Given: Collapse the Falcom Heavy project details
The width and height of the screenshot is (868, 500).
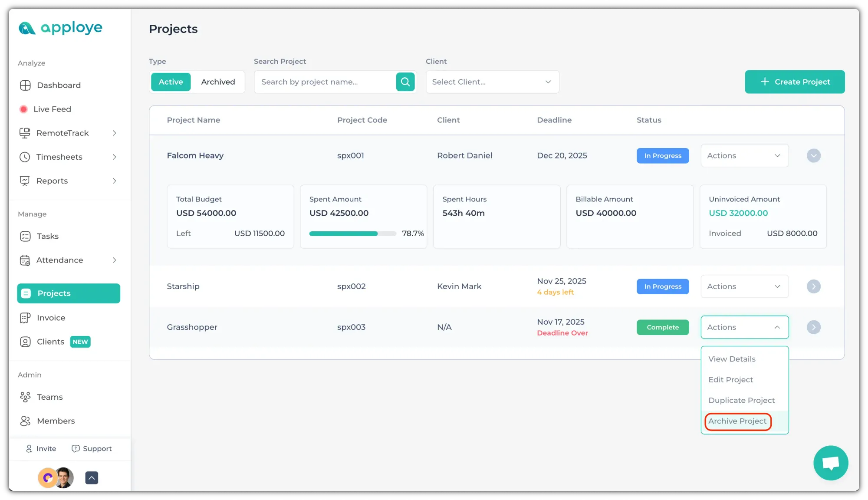Looking at the screenshot, I should click(x=813, y=156).
